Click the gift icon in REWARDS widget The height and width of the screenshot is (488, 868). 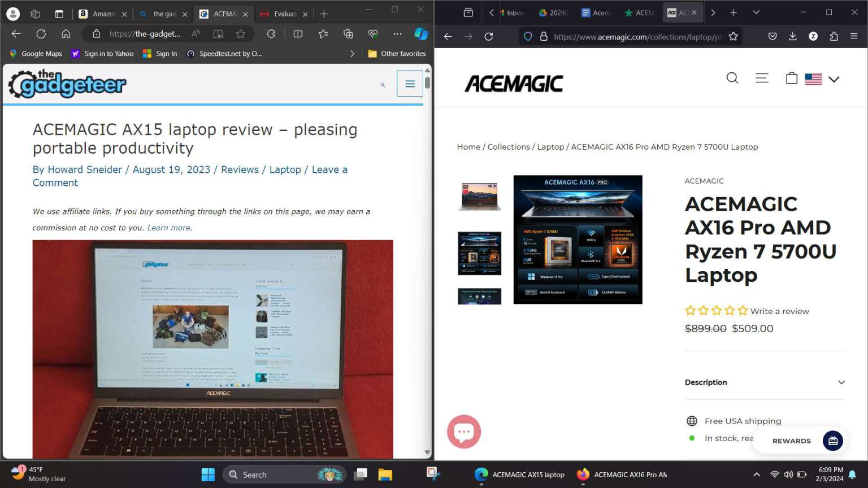(x=832, y=441)
